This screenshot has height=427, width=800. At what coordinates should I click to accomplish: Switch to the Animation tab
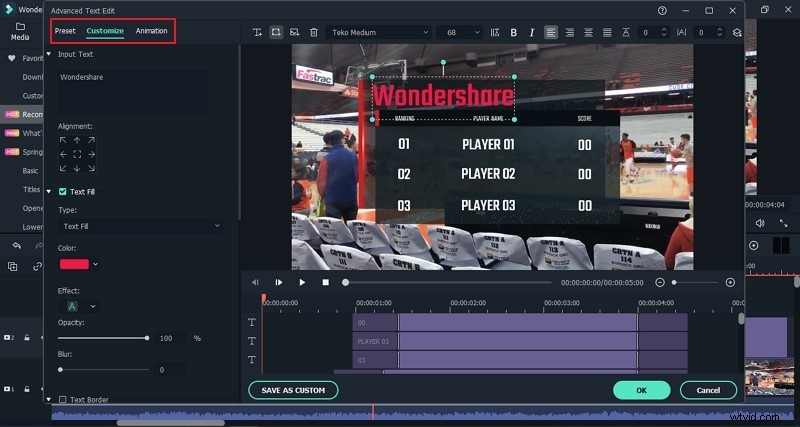point(151,31)
